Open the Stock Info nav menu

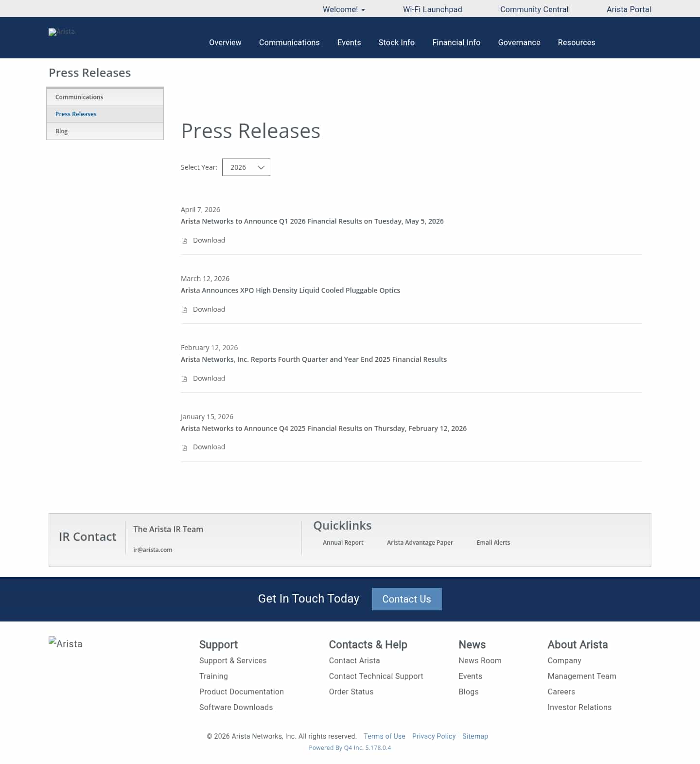(x=397, y=42)
